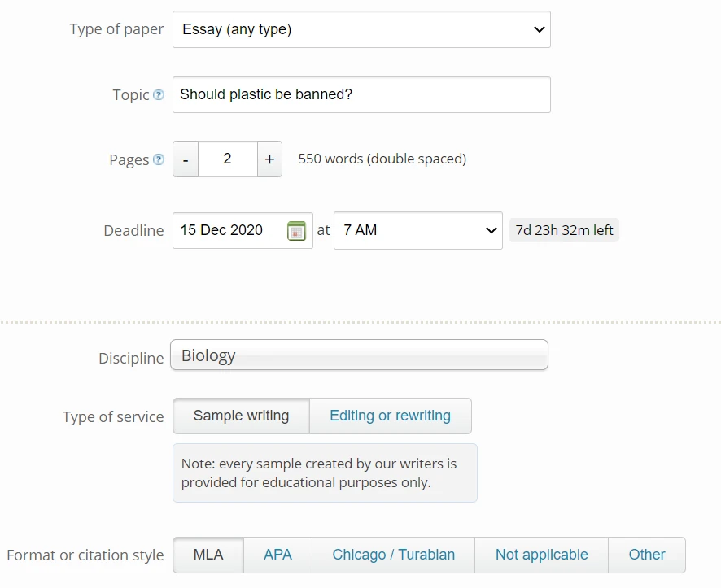The image size is (721, 588).
Task: Increase page count with plus button
Action: pyautogui.click(x=269, y=159)
